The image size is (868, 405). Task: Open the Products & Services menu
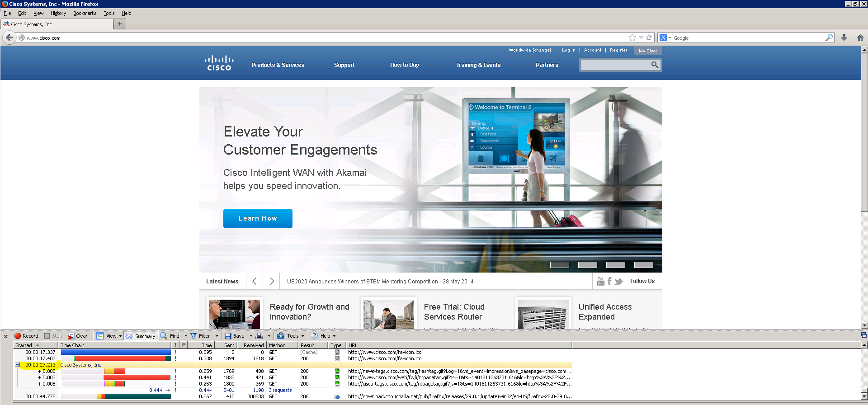pos(278,65)
